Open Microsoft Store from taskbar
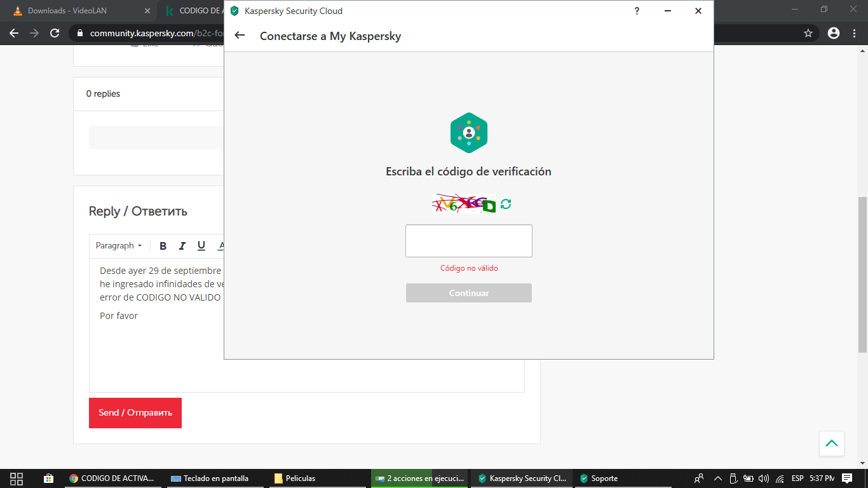The height and width of the screenshot is (488, 868). (x=48, y=478)
